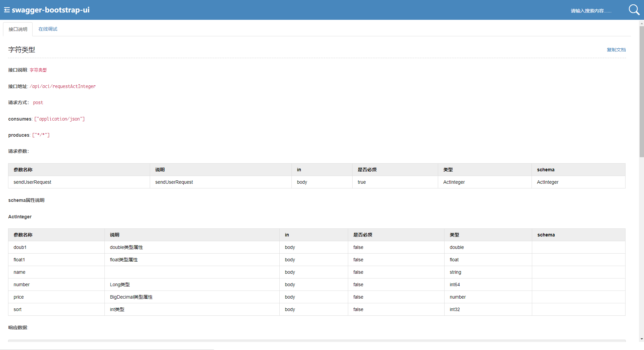
Task: Select the doub1 parameter row name
Action: click(20, 247)
